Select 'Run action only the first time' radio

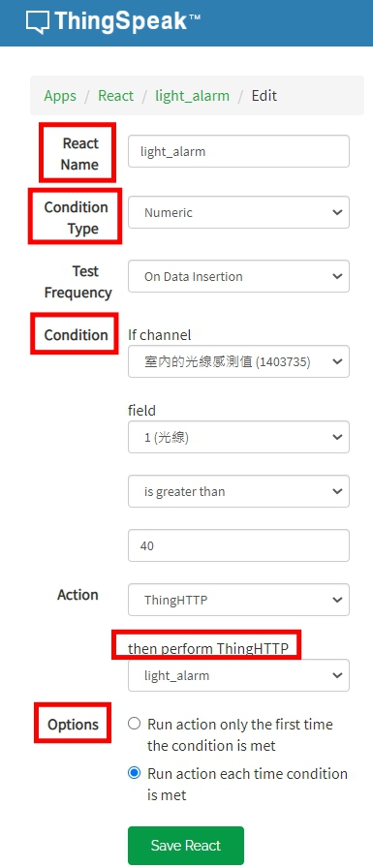pyautogui.click(x=134, y=724)
